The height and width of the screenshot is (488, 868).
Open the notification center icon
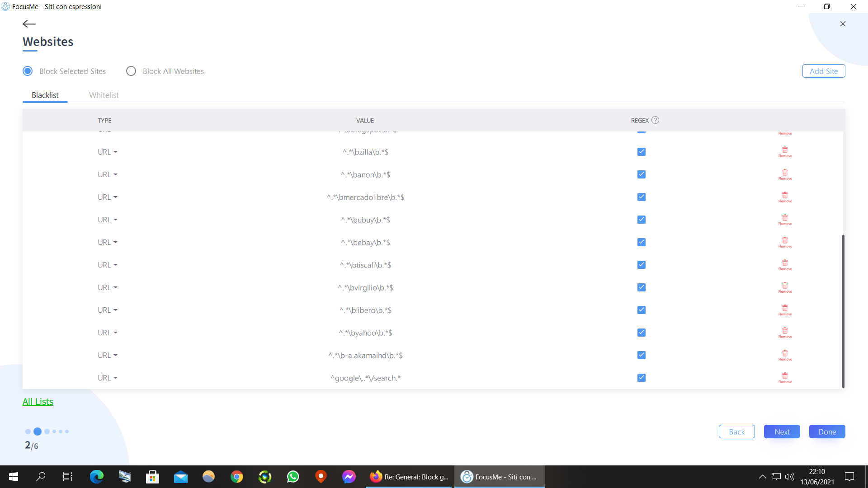(x=849, y=477)
